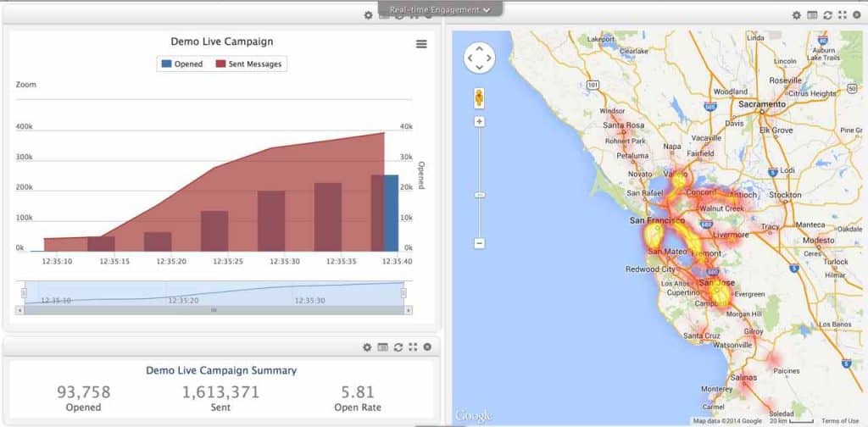Click the Demo Live Campaign chart title

[x=221, y=42]
